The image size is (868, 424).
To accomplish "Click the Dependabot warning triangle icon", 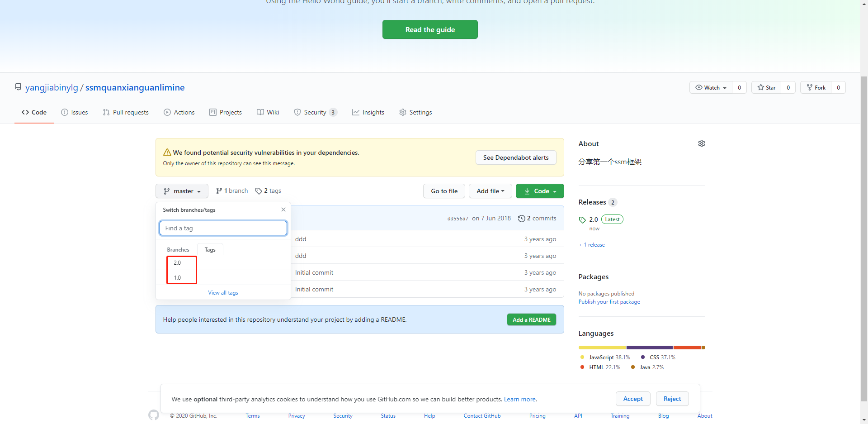I will point(167,152).
